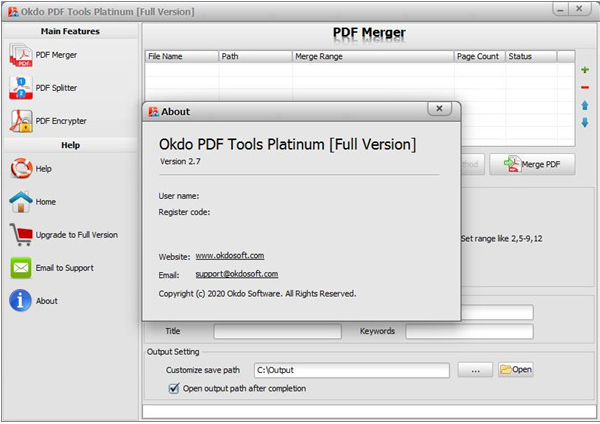
Task: Open the PDF Encrypter lock icon
Action: pyautogui.click(x=21, y=121)
